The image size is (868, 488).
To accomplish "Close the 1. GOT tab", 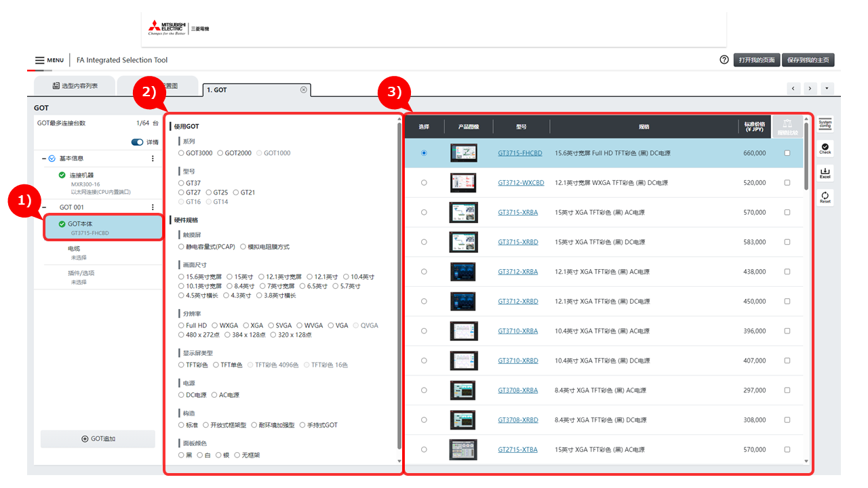I will pos(303,89).
